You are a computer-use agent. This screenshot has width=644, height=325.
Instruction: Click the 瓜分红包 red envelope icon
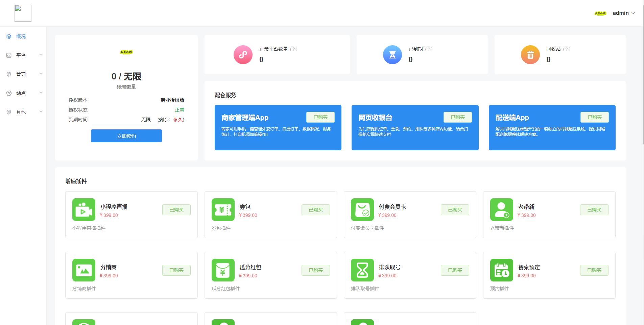223,270
